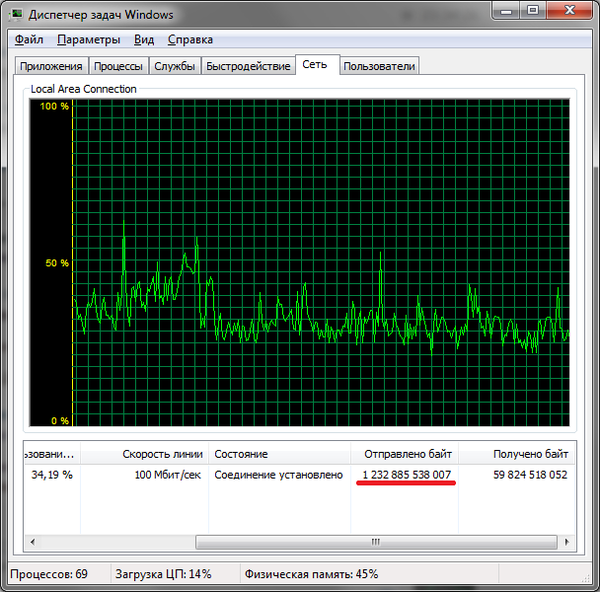Switch to the Процессы tab
This screenshot has height=592, width=600.
pos(118,67)
